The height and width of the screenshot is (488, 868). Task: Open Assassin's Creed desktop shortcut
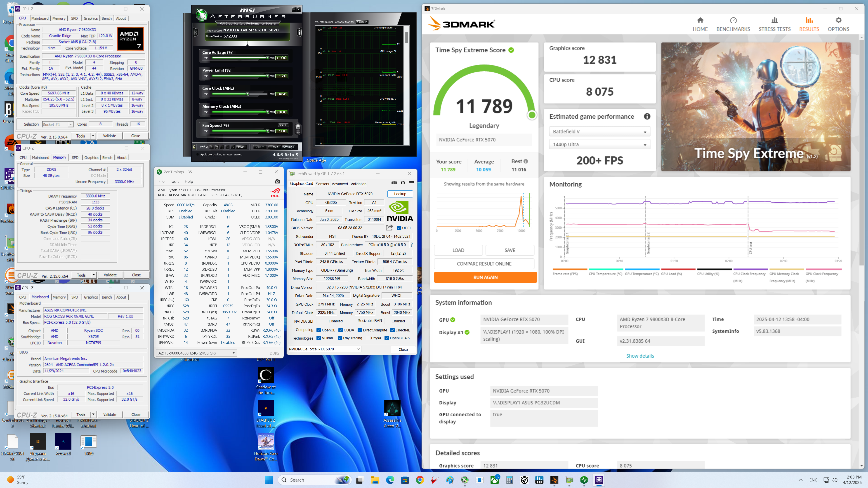click(392, 414)
